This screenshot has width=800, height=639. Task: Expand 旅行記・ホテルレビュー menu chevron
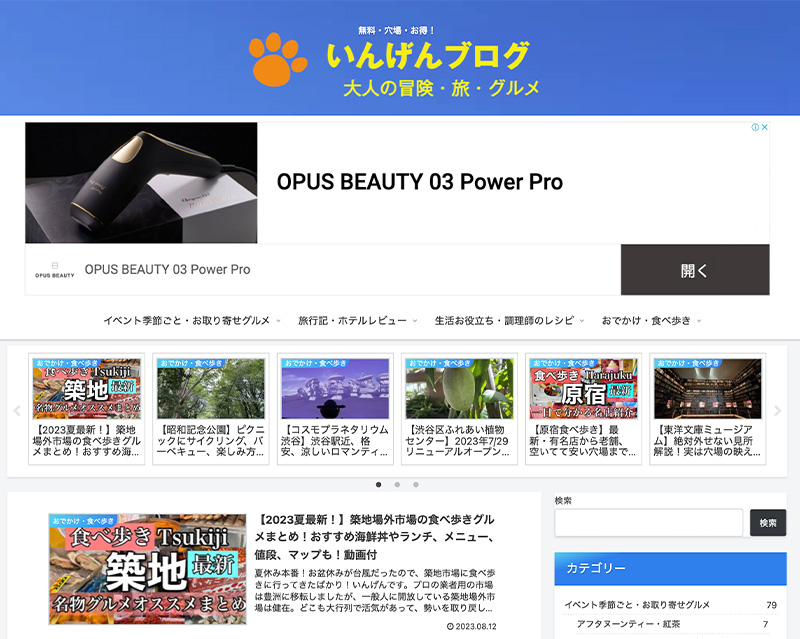click(415, 321)
